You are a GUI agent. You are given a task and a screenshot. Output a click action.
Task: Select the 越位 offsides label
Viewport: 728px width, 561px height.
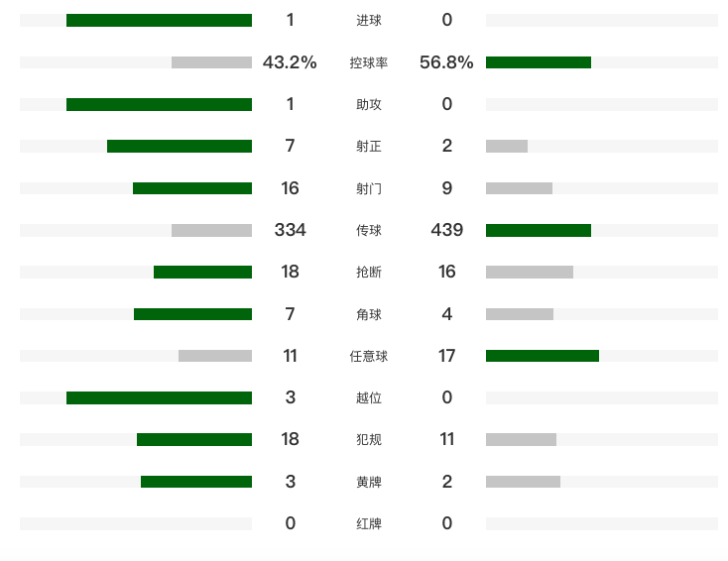(368, 398)
